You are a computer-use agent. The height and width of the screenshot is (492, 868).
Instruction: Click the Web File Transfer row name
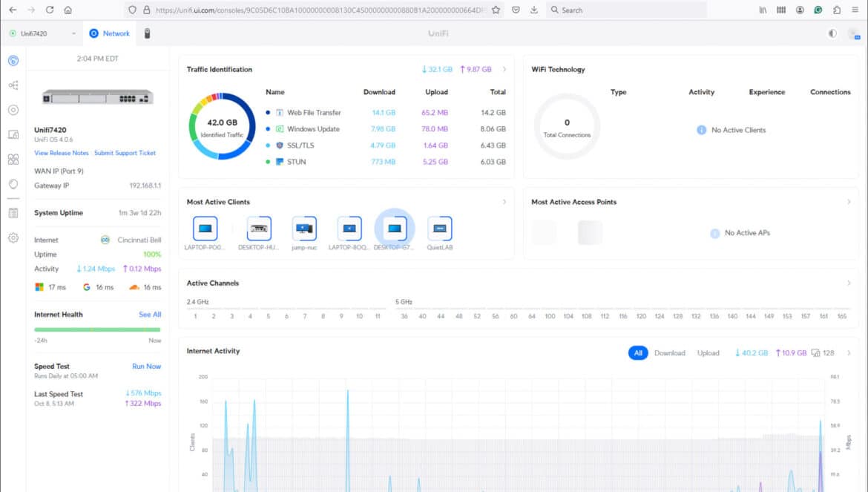(x=314, y=112)
